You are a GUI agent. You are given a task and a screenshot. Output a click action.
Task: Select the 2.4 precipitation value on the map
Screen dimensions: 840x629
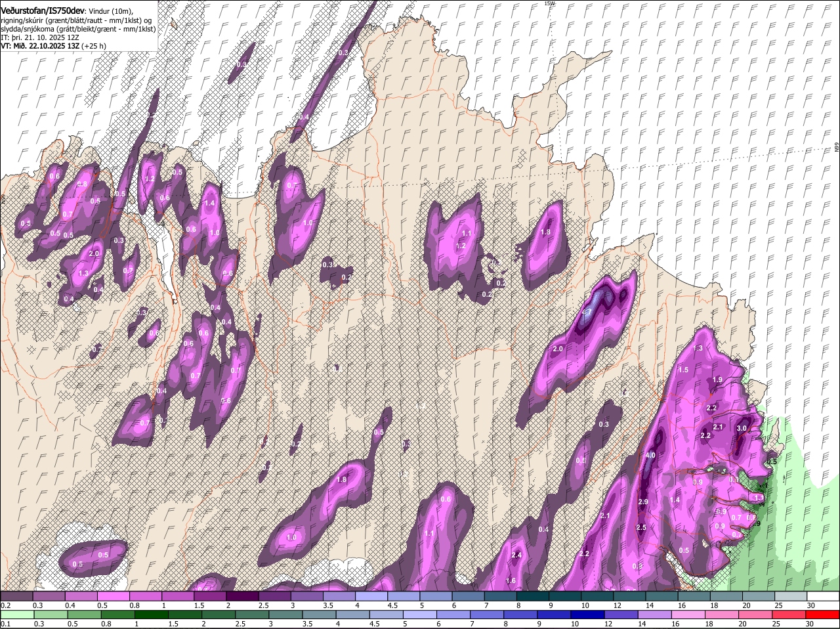coord(516,555)
